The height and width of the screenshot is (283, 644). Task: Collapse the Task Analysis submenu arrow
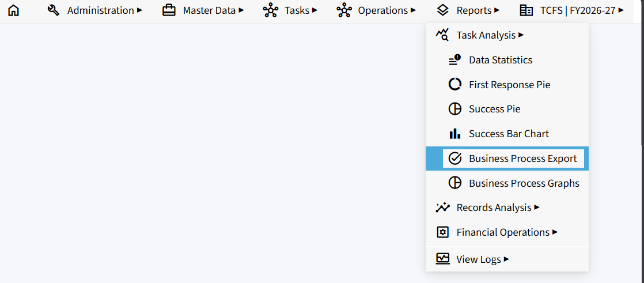point(521,35)
